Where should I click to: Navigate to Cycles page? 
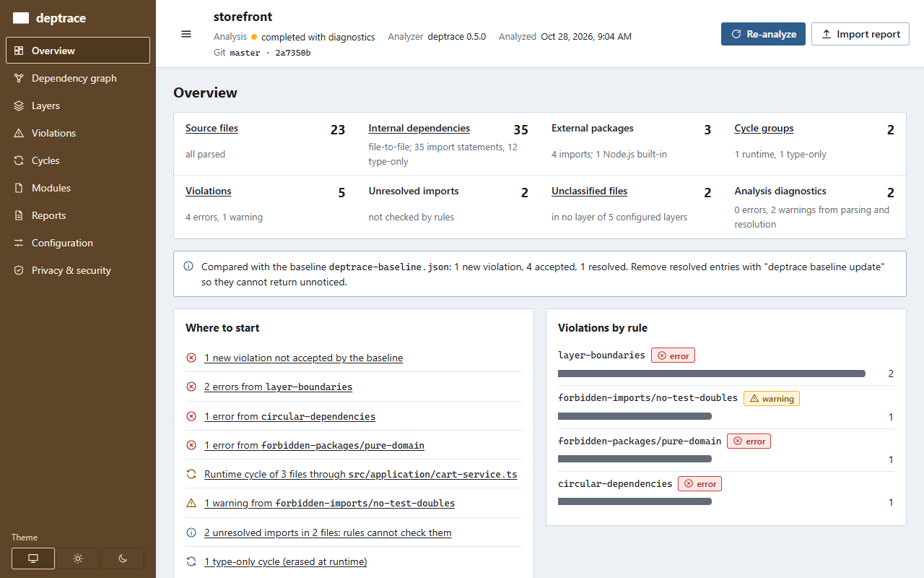(78, 160)
